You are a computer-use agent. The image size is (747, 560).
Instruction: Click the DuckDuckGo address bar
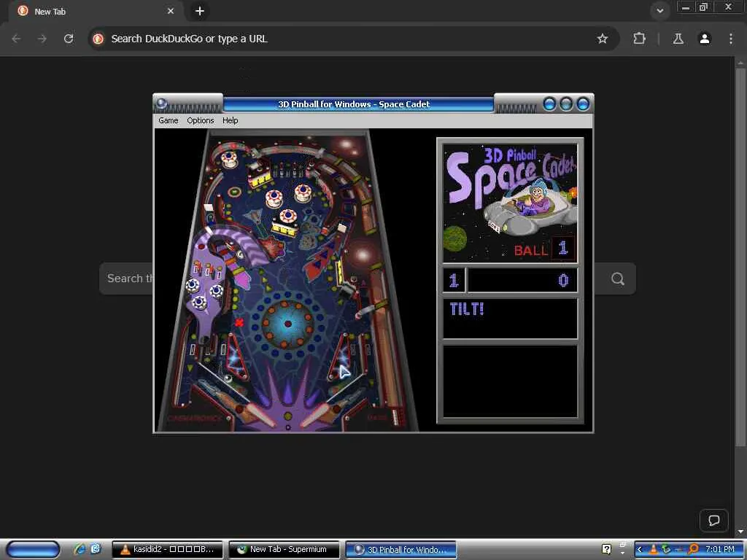pyautogui.click(x=352, y=39)
